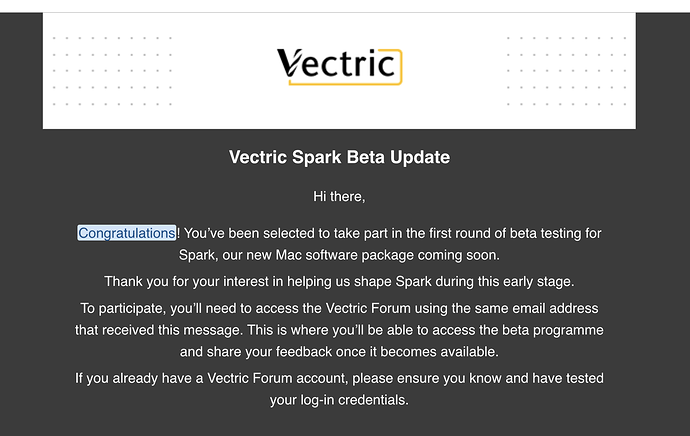Click the highlighted word 'Congratulations'

coord(127,233)
